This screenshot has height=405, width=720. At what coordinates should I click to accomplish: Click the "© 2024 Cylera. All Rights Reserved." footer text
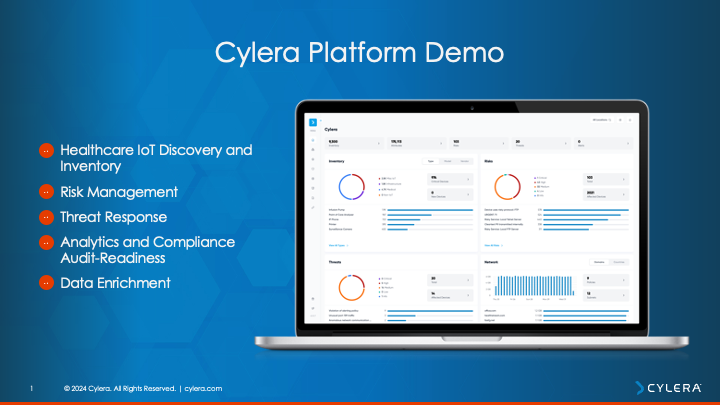coord(120,388)
